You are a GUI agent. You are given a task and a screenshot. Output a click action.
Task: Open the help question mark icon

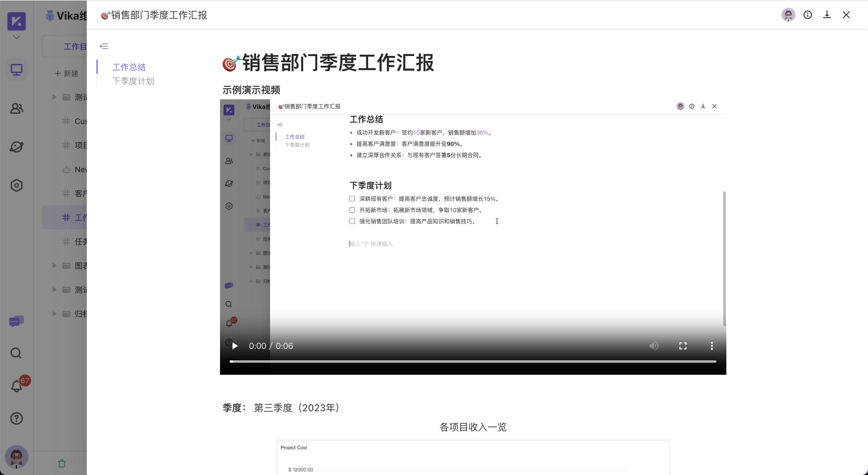click(16, 418)
